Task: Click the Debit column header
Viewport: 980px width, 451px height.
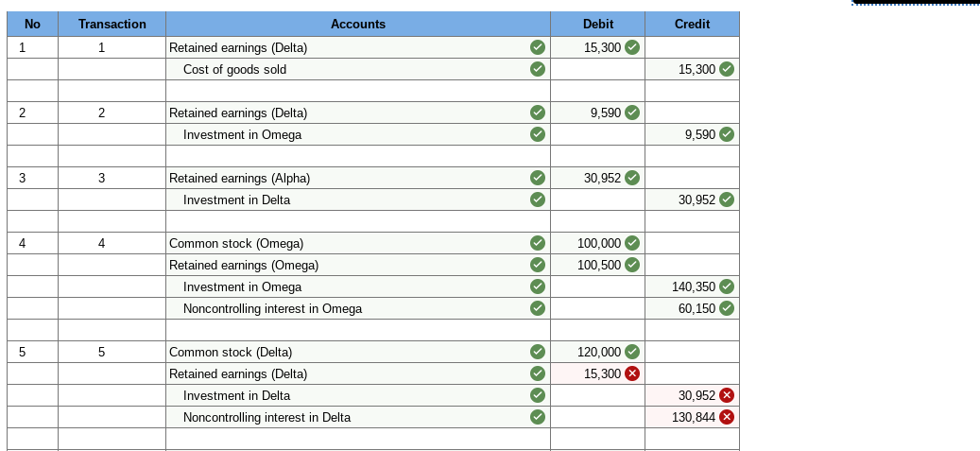Action: (597, 24)
